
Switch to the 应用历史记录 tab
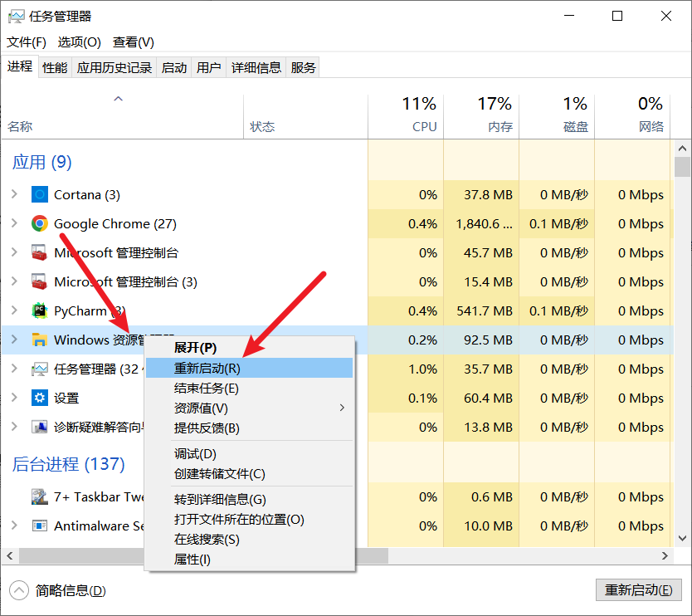(115, 67)
